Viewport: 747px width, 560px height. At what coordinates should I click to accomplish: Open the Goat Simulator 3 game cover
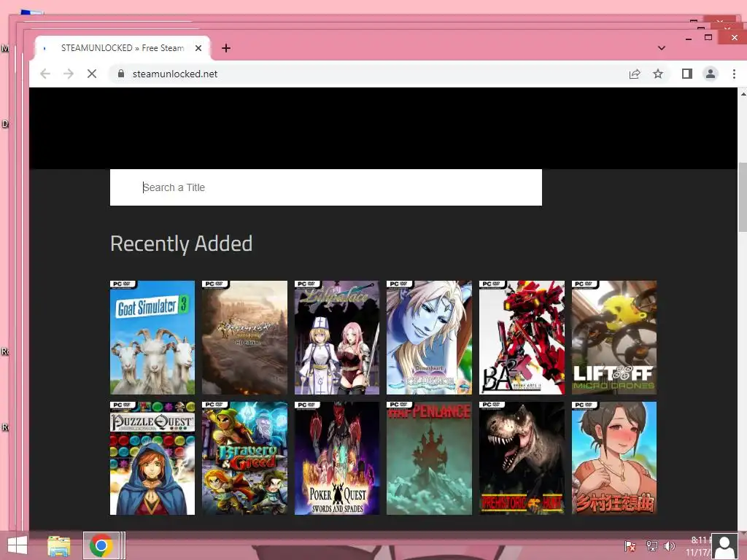pos(152,338)
